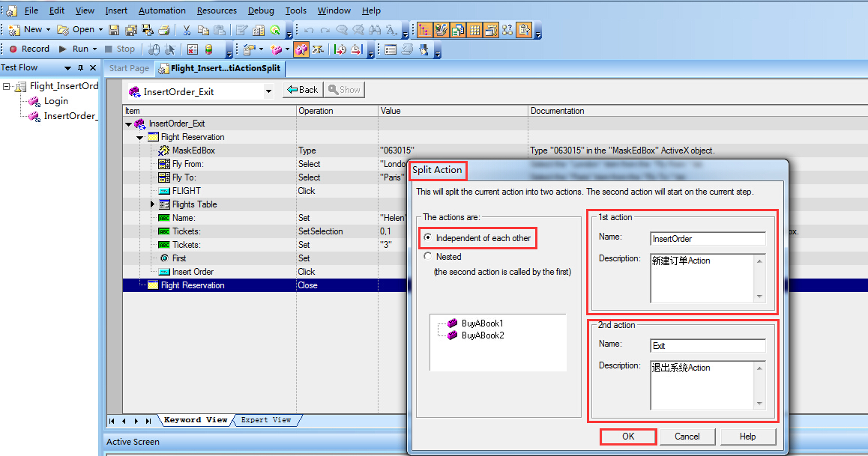Screen dimensions: 868x456
Task: Collapse Flight_InsertOrd root in Test Flow
Action: [x=6, y=86]
